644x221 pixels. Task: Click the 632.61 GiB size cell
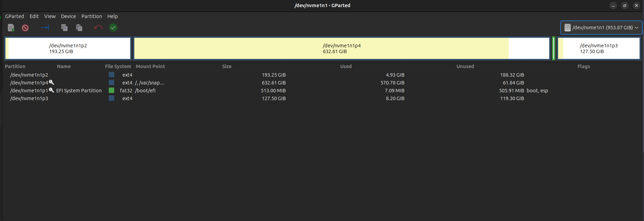pos(274,83)
